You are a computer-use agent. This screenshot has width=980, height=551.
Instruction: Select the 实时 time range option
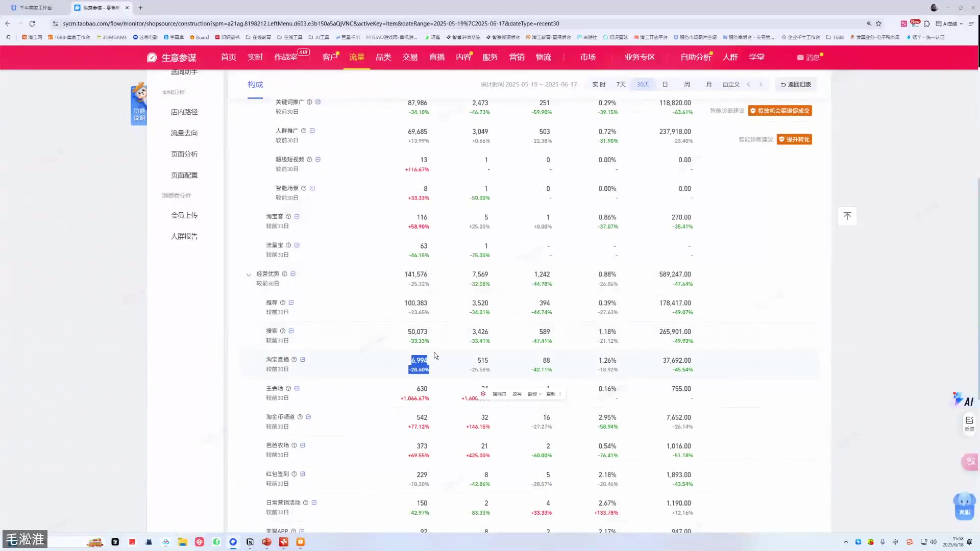tap(599, 84)
